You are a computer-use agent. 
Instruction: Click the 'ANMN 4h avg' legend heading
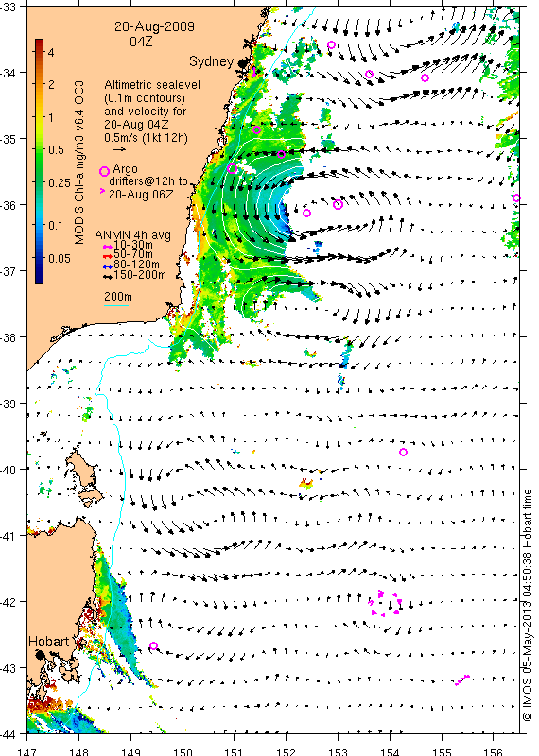[132, 235]
